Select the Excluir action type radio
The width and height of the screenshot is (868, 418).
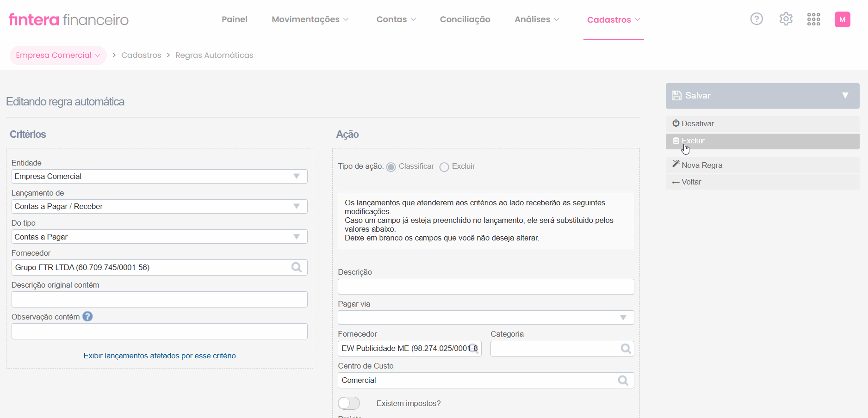(444, 167)
